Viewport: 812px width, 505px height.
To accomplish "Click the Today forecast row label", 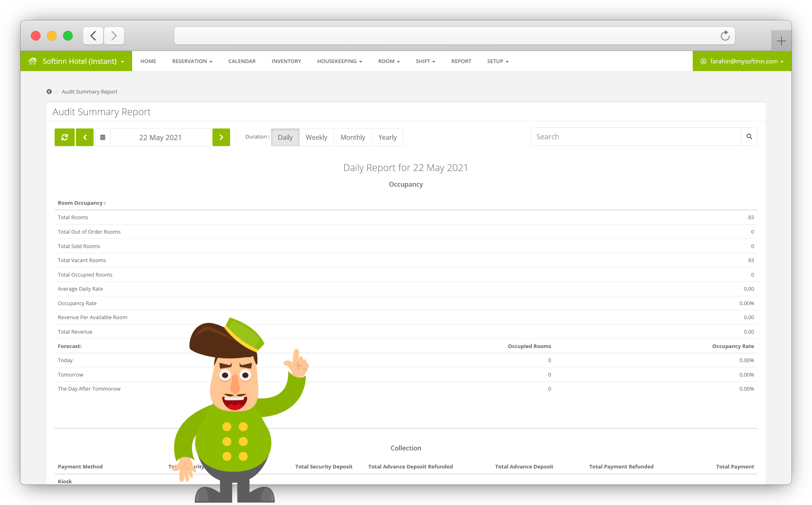I will (65, 360).
